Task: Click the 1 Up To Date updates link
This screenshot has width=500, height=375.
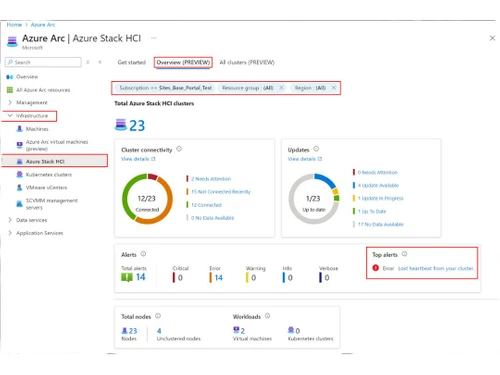Action: [372, 211]
